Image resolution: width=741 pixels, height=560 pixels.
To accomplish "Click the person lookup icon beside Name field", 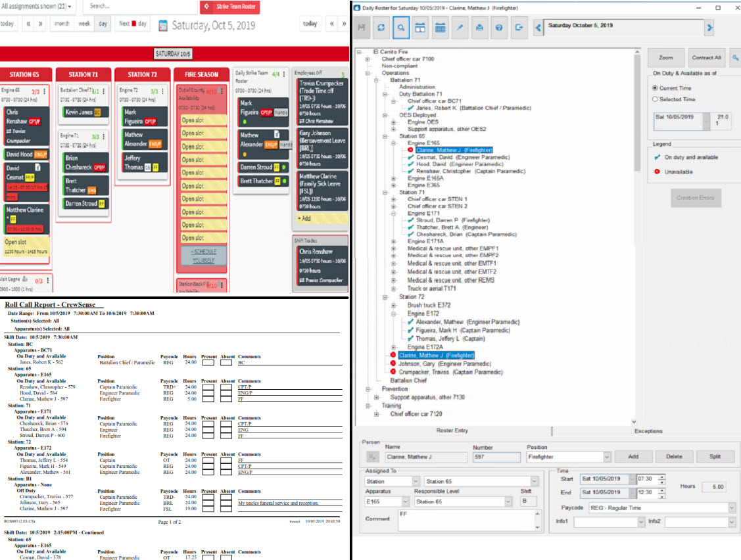I will [372, 457].
